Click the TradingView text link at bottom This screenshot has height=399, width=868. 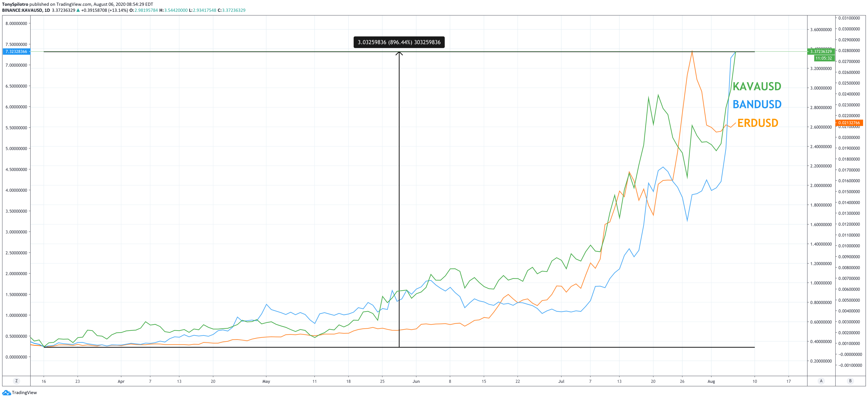(x=24, y=393)
